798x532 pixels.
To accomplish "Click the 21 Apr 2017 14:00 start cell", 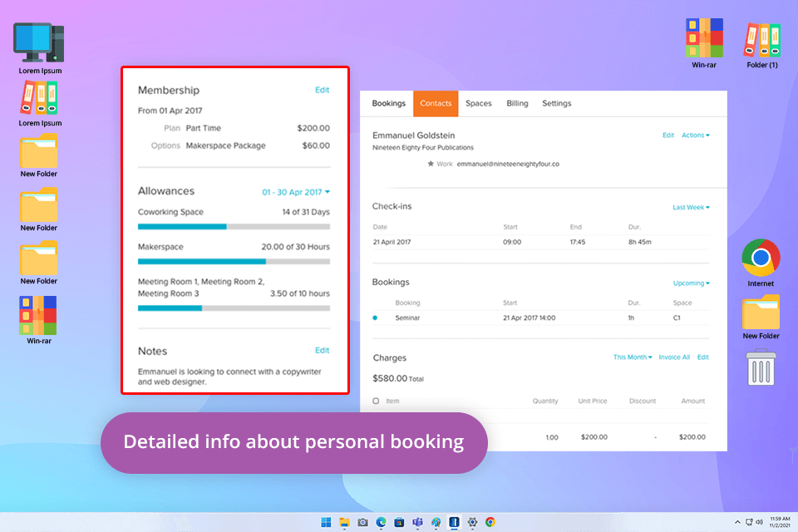I will [530, 318].
